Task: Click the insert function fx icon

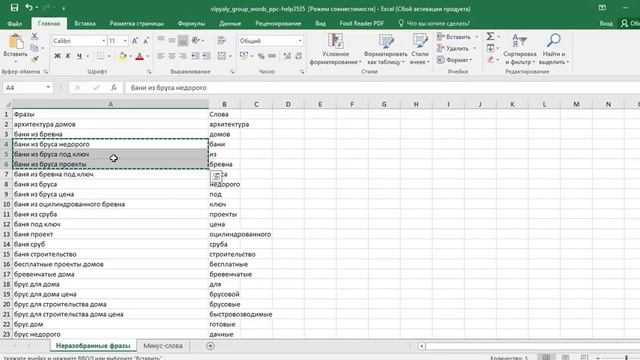Action: click(114, 87)
